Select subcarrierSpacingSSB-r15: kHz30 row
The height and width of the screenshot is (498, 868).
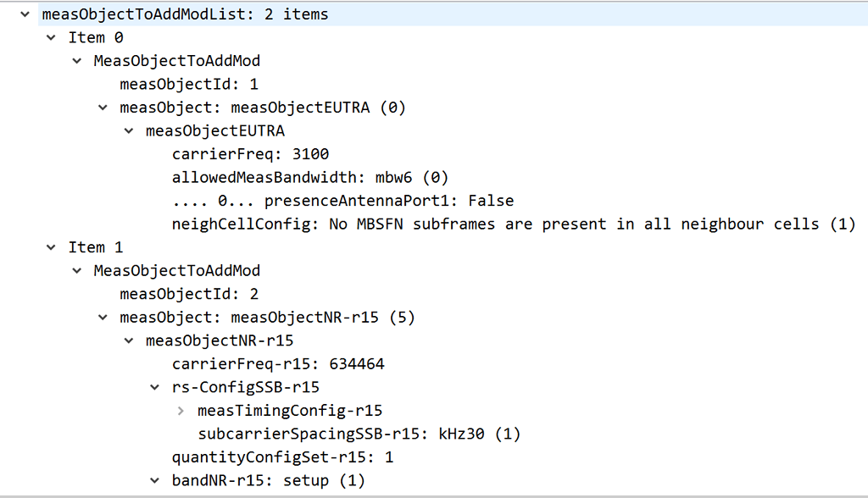pyautogui.click(x=359, y=434)
